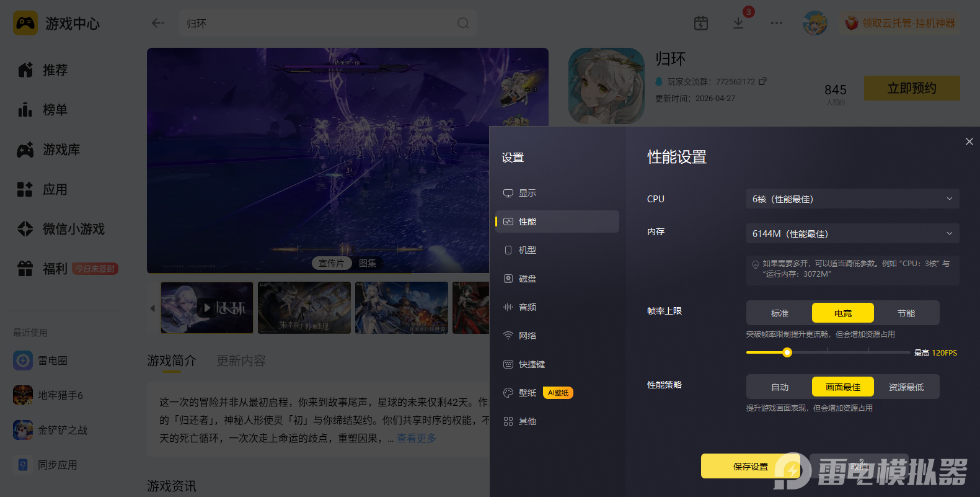Click 立即预约 reserve button
Screen dimensions: 980x497
coord(912,88)
